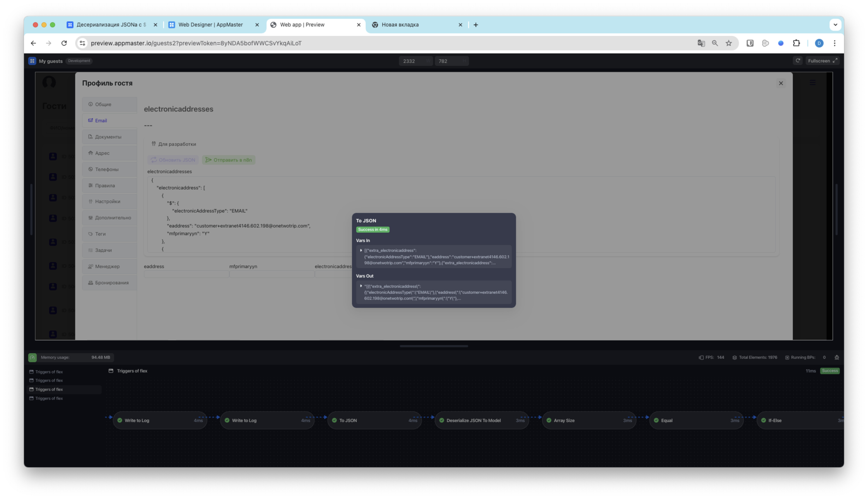868x499 pixels.
Task: Open Chrome three-dot menu
Action: [x=834, y=43]
